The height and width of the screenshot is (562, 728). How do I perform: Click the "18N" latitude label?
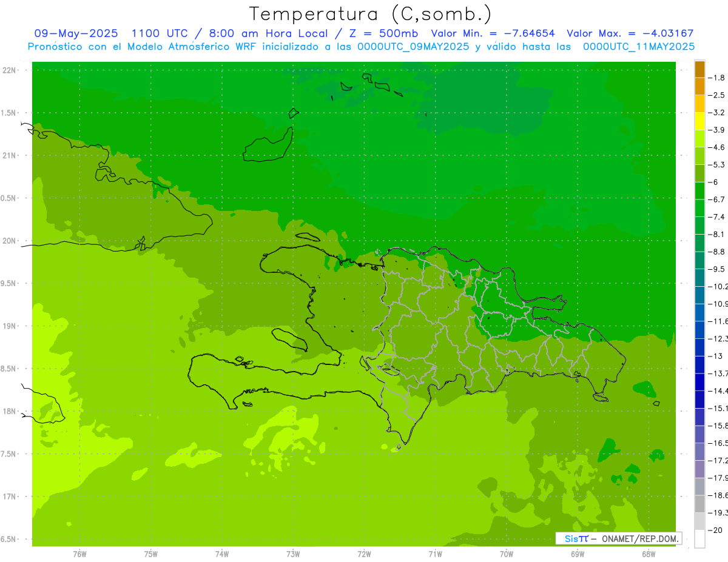click(x=9, y=411)
